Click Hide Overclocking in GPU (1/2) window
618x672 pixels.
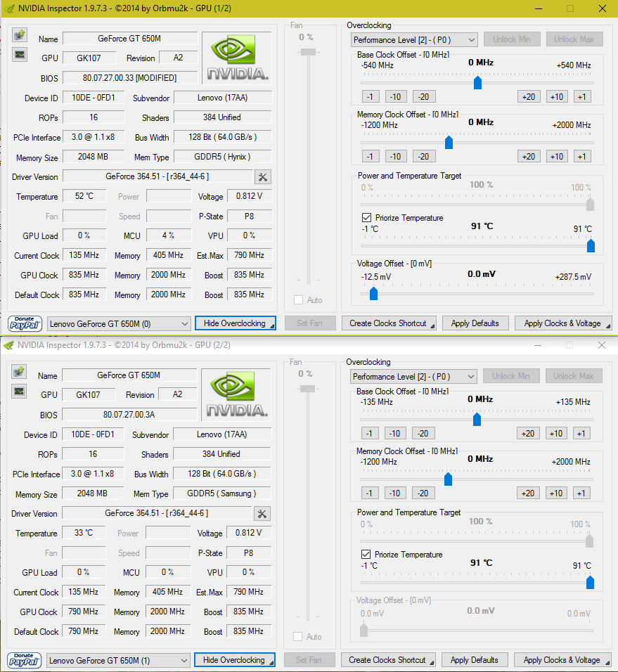click(x=236, y=323)
